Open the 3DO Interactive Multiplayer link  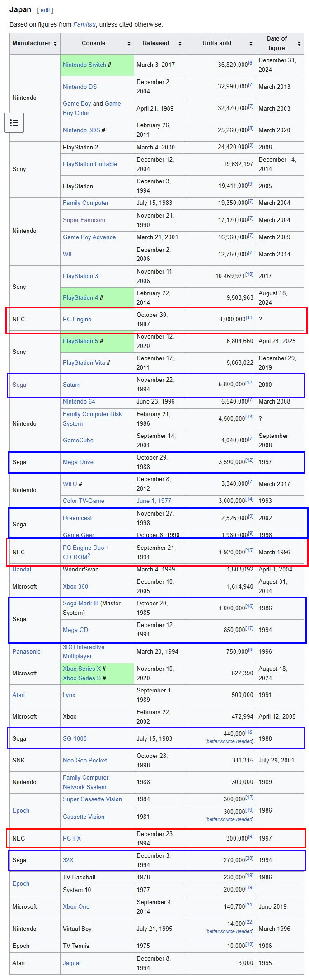84,651
